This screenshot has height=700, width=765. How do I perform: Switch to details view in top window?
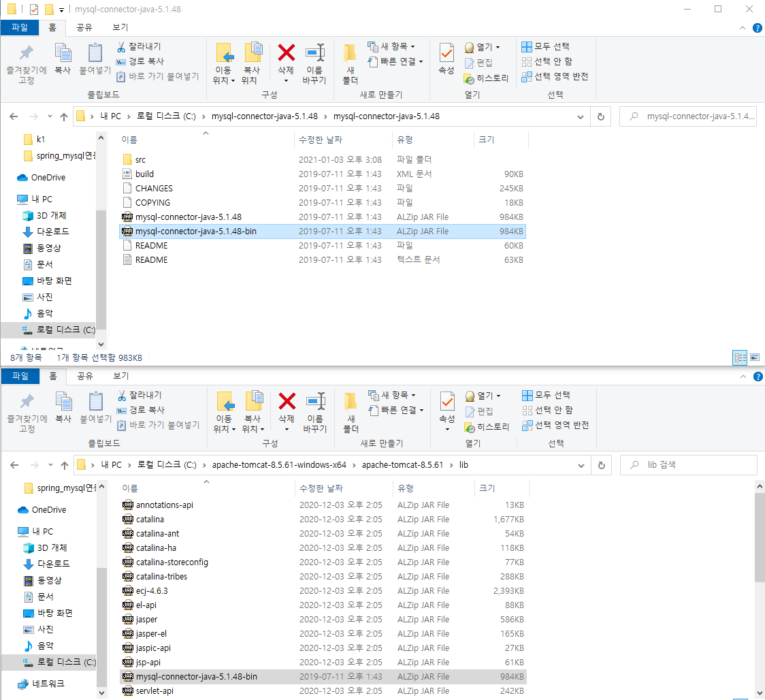(740, 357)
